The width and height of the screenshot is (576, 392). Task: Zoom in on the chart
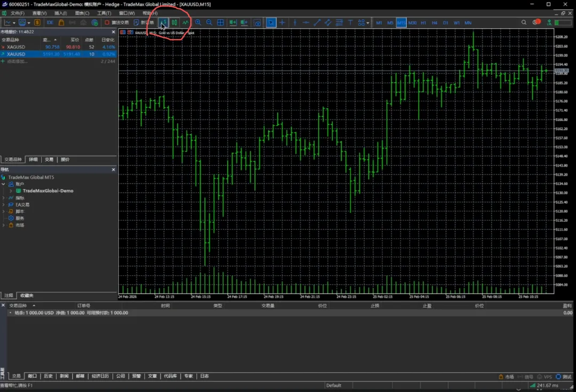click(198, 22)
